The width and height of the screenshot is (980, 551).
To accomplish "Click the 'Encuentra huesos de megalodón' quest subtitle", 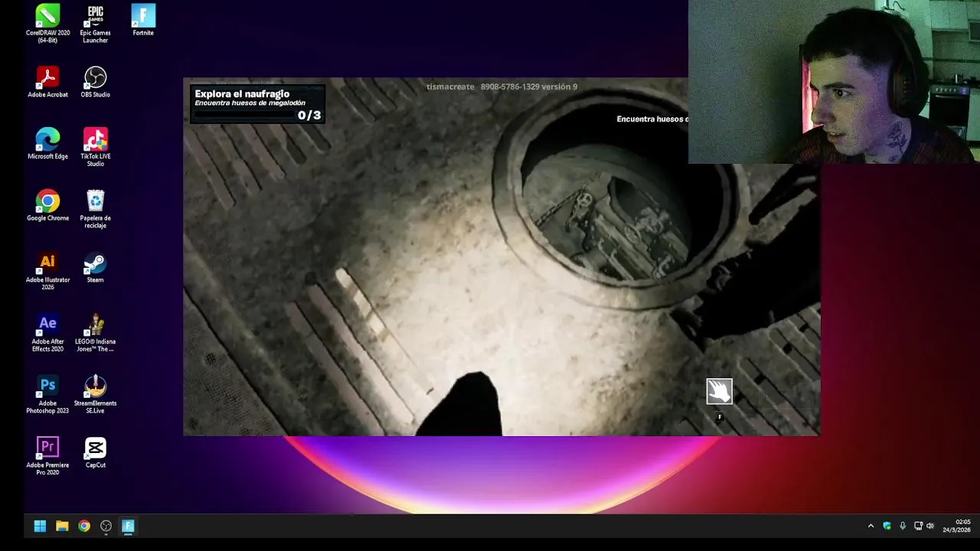I will 250,103.
